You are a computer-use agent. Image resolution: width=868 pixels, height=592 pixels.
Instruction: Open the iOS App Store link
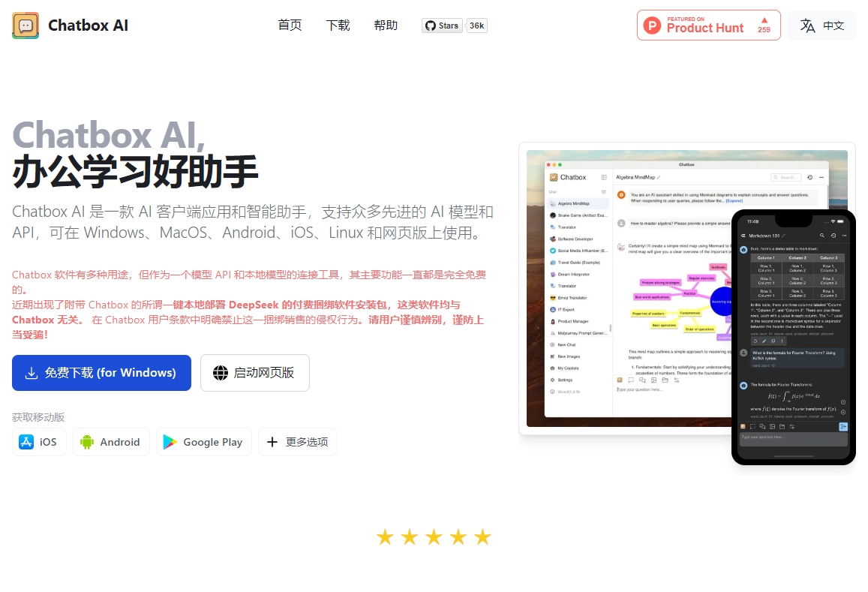pyautogui.click(x=39, y=442)
